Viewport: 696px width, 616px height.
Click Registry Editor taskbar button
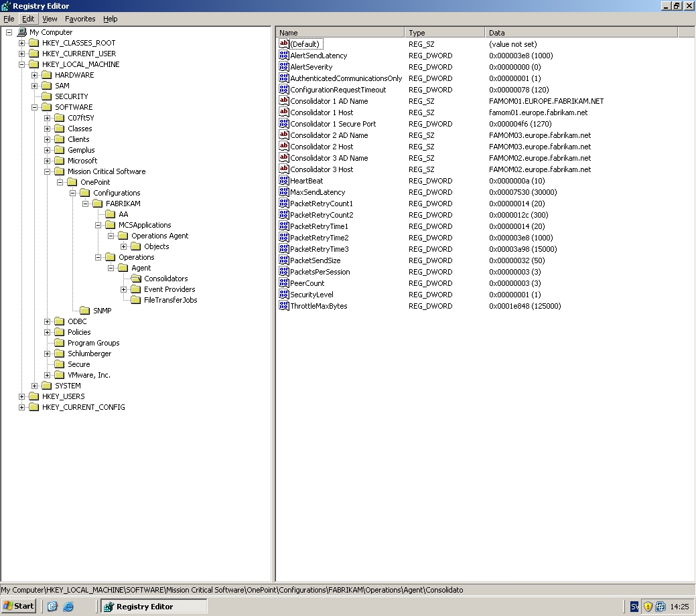[153, 607]
